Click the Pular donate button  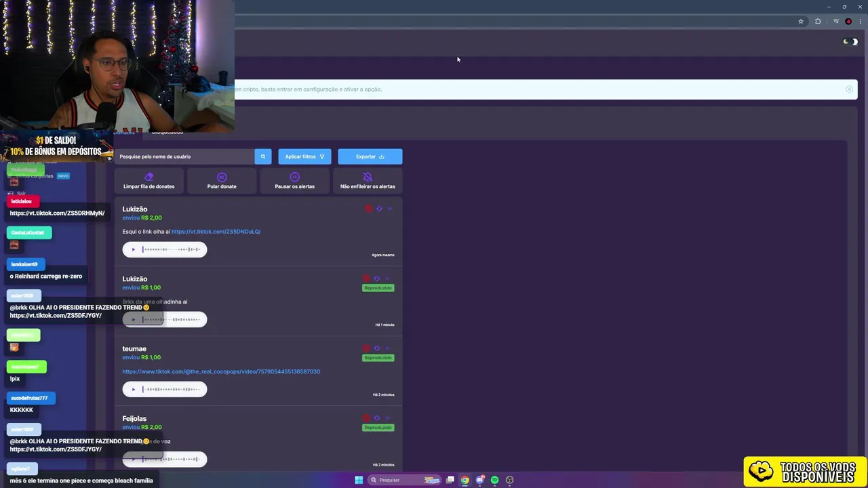click(222, 180)
